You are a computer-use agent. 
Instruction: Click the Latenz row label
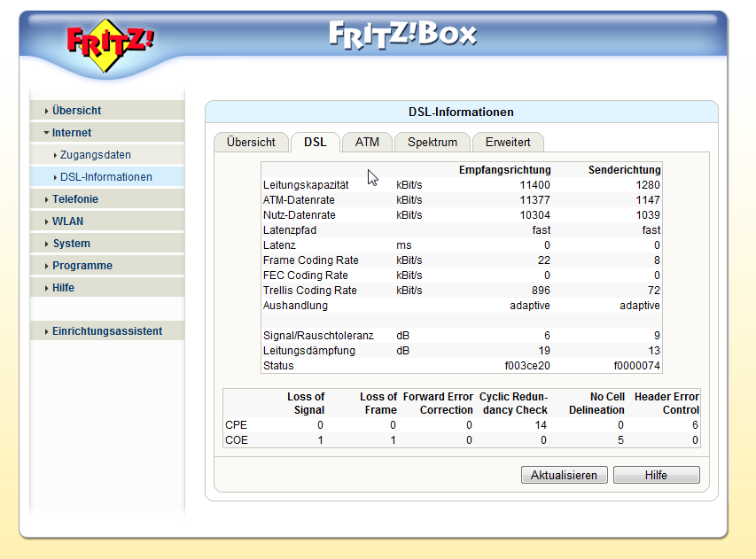[279, 245]
